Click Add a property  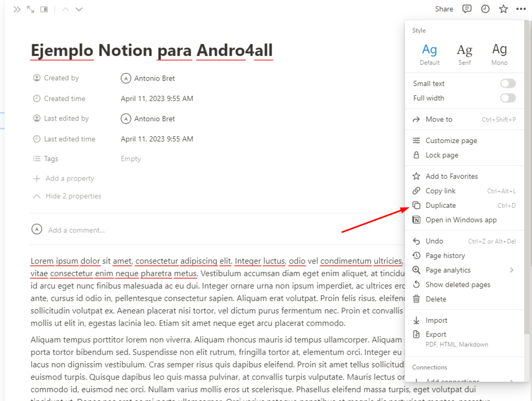[x=64, y=179]
